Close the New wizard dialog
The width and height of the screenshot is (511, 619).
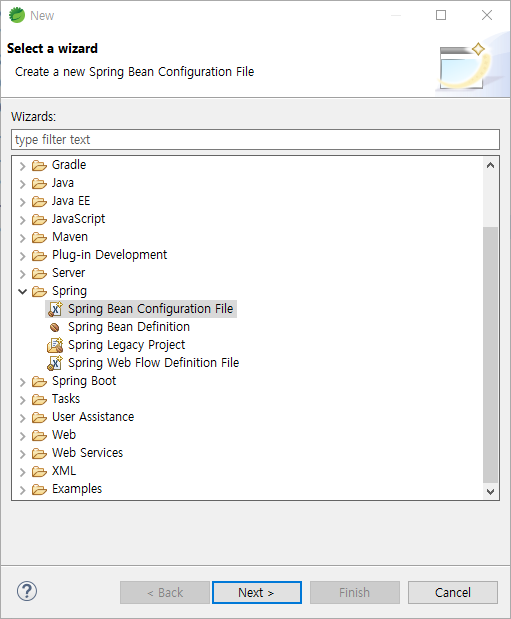coord(487,15)
